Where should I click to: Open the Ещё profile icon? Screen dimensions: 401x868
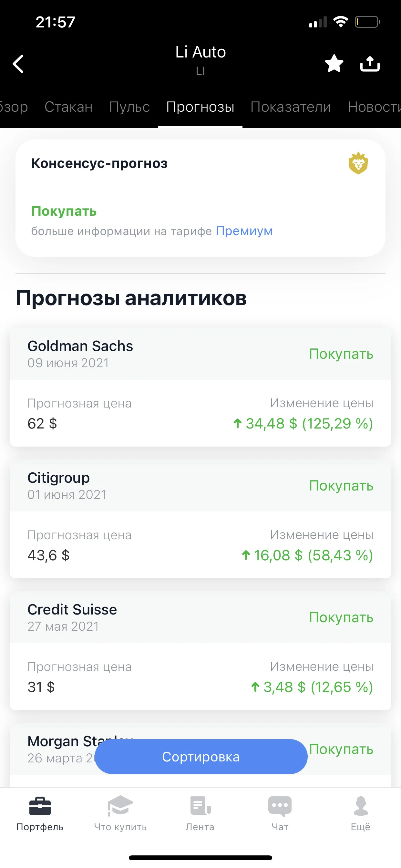click(x=361, y=806)
